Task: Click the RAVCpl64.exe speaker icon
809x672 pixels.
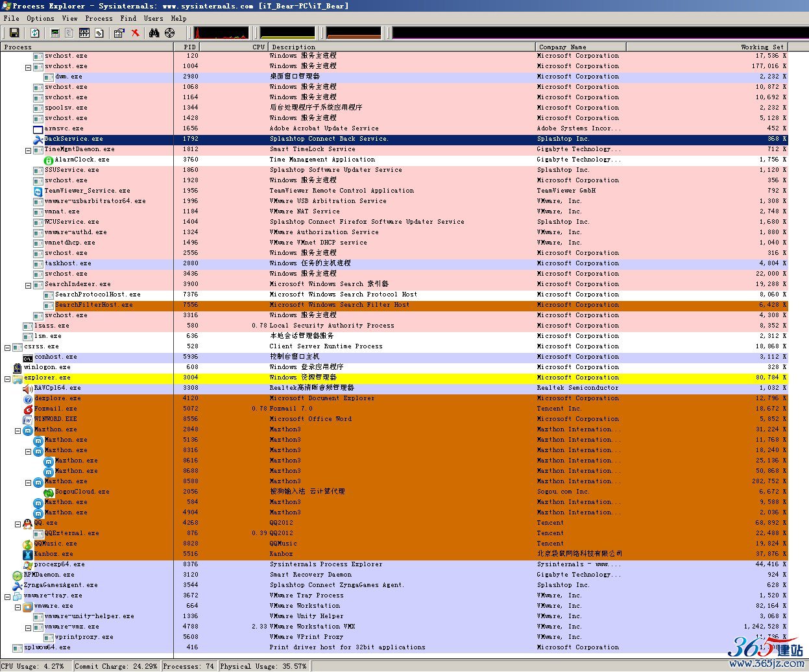Action: [28, 388]
